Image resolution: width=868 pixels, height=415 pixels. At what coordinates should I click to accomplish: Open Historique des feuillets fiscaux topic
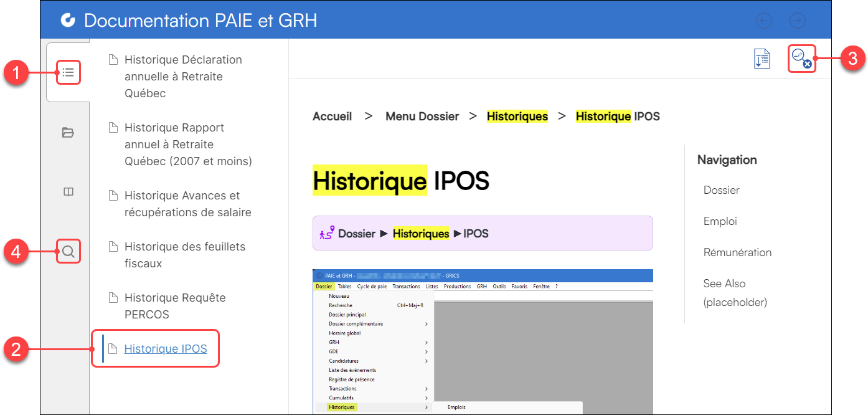coord(184,255)
